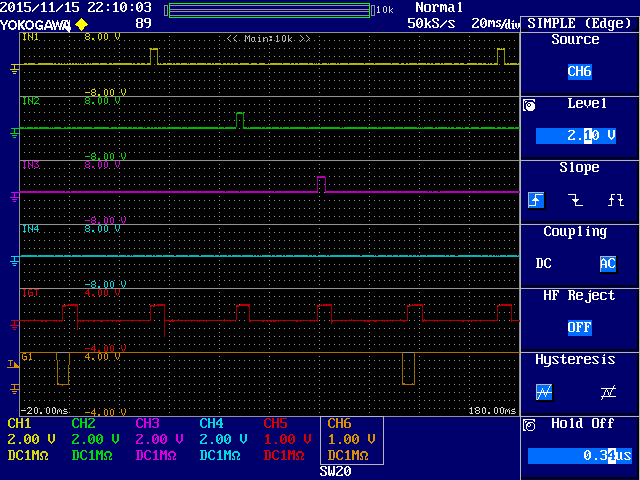
Task: Click the IN4 cyan ground marker
Action: [14, 261]
